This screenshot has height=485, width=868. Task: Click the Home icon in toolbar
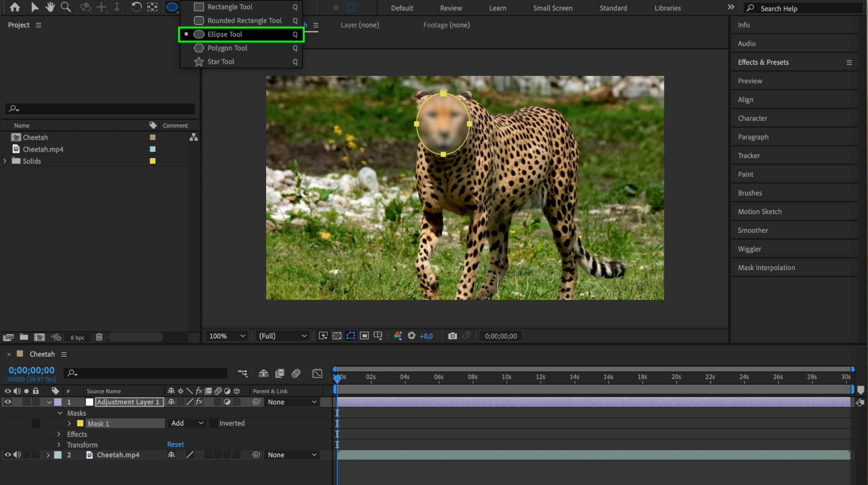[x=15, y=7]
